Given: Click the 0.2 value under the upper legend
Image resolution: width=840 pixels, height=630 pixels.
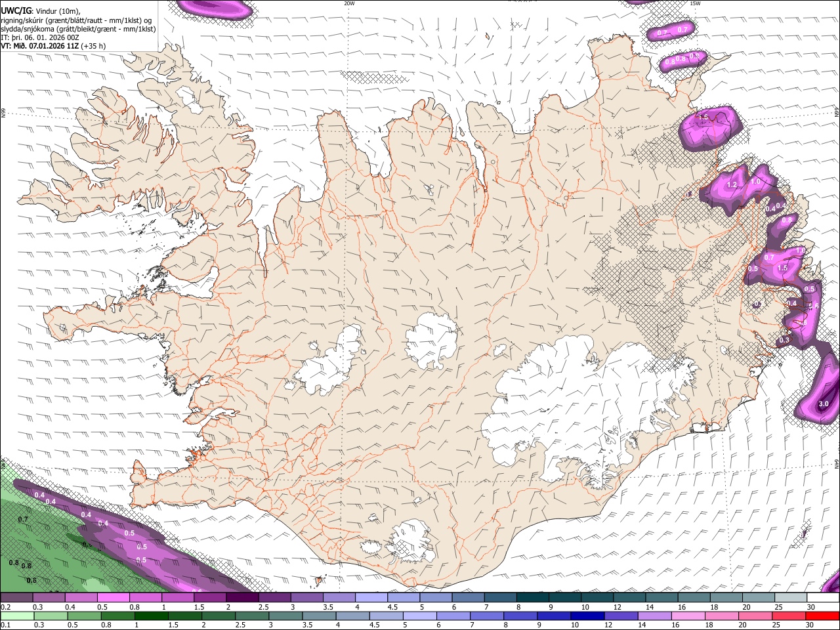Looking at the screenshot, I should [x=6, y=607].
